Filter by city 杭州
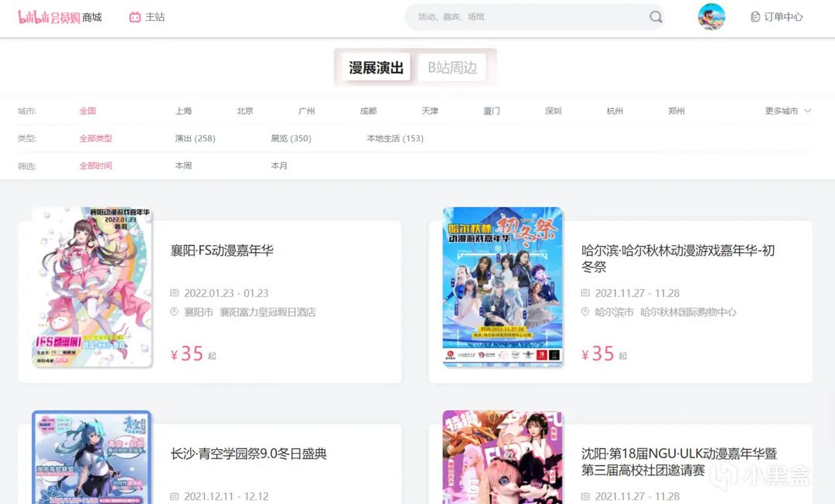This screenshot has width=835, height=504. coord(615,111)
